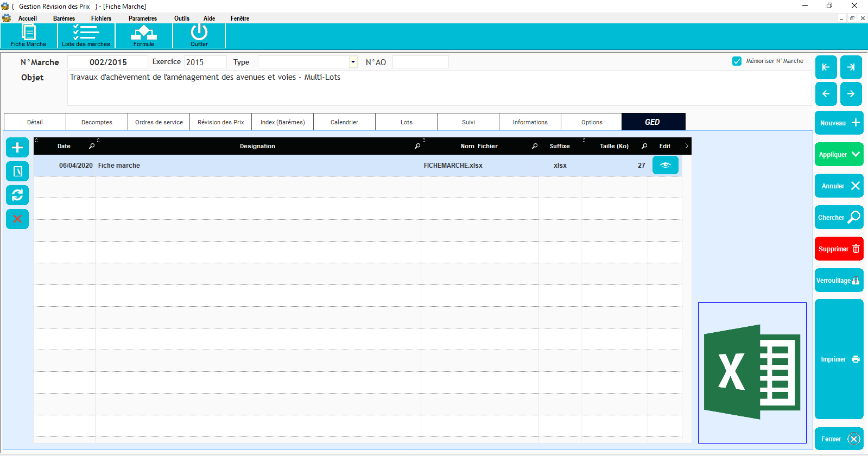Click the Imprimer button
This screenshot has width=868, height=456.
point(839,359)
